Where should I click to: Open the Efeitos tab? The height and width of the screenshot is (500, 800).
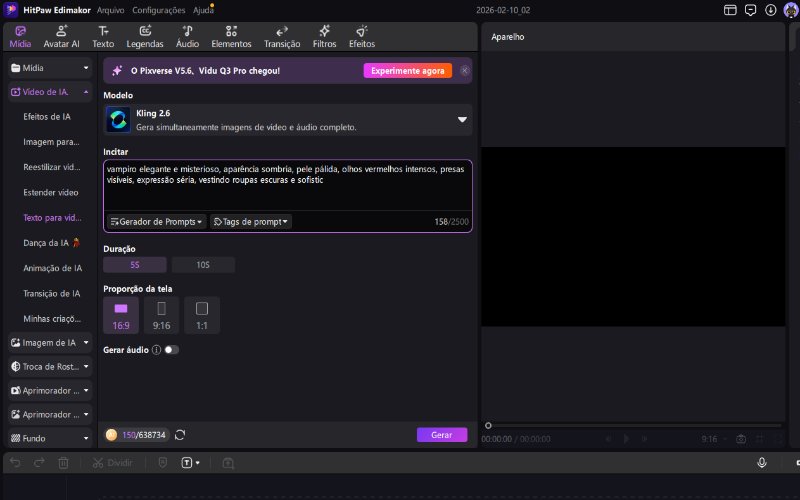362,37
